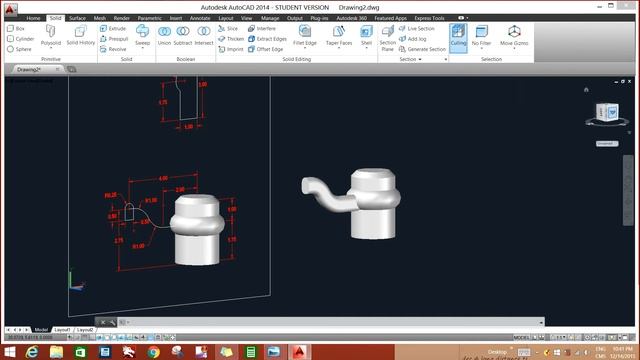Activate the Fillet Edge tool
Image resolution: width=640 pixels, height=360 pixels.
(x=304, y=34)
